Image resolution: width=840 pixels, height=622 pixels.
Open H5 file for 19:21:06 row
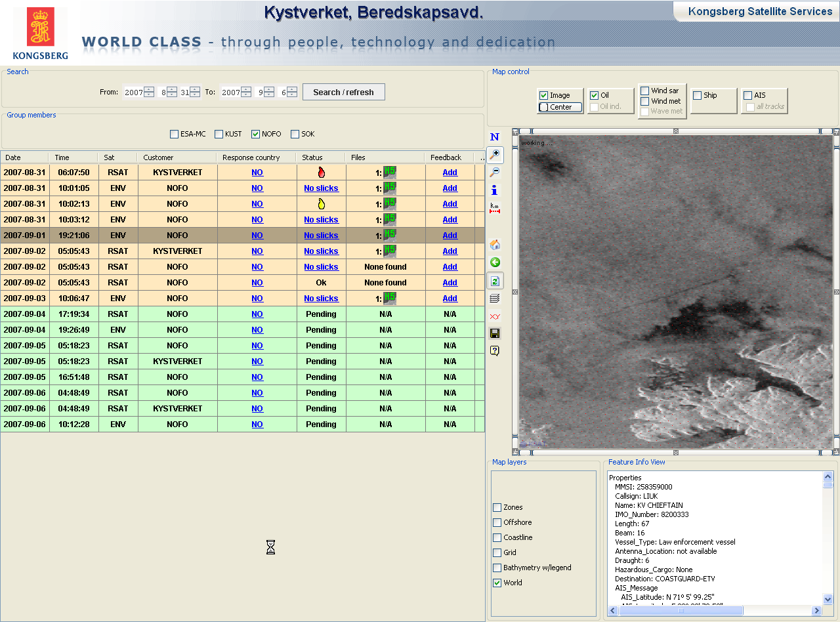click(390, 235)
